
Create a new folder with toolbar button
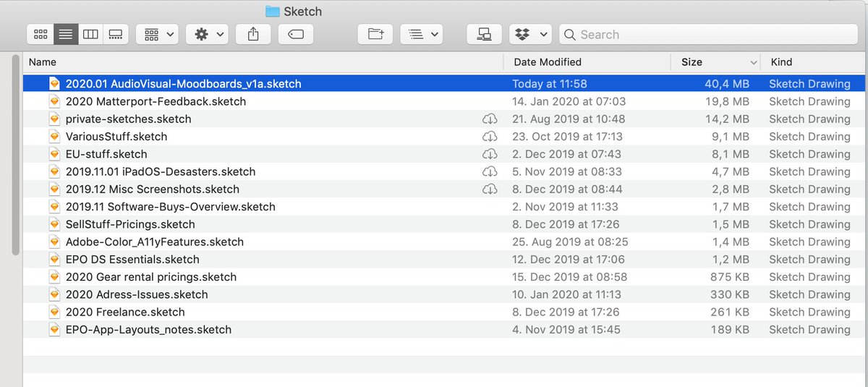coord(375,34)
